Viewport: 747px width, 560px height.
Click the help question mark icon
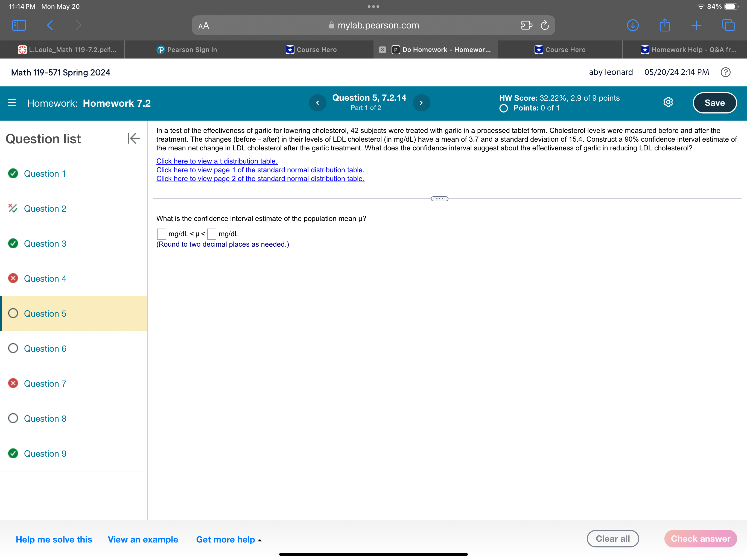725,72
